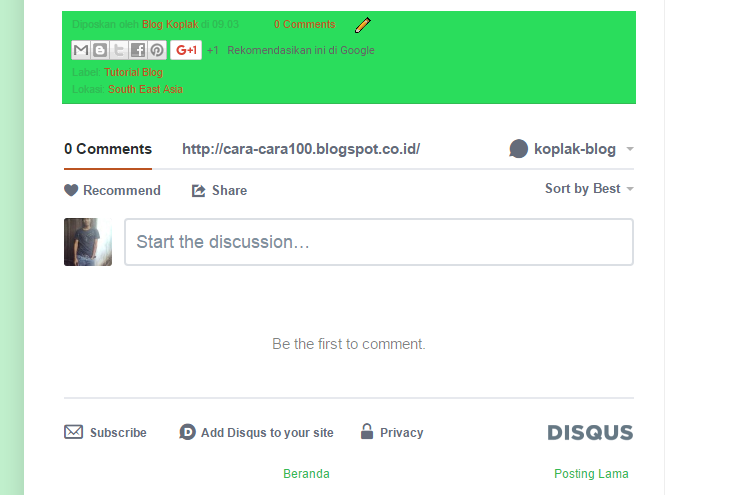750x495 pixels.
Task: Click the Beranda home link
Action: point(306,473)
